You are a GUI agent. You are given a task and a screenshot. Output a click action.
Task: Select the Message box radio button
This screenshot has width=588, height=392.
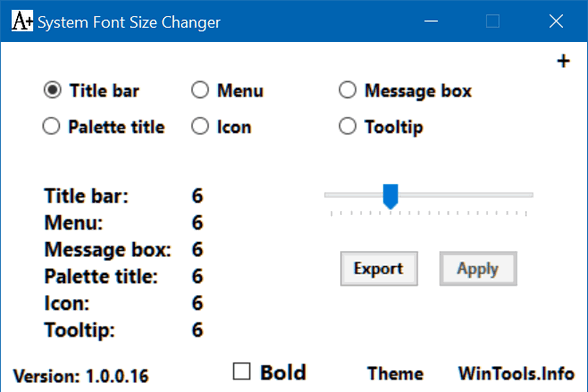pos(347,90)
